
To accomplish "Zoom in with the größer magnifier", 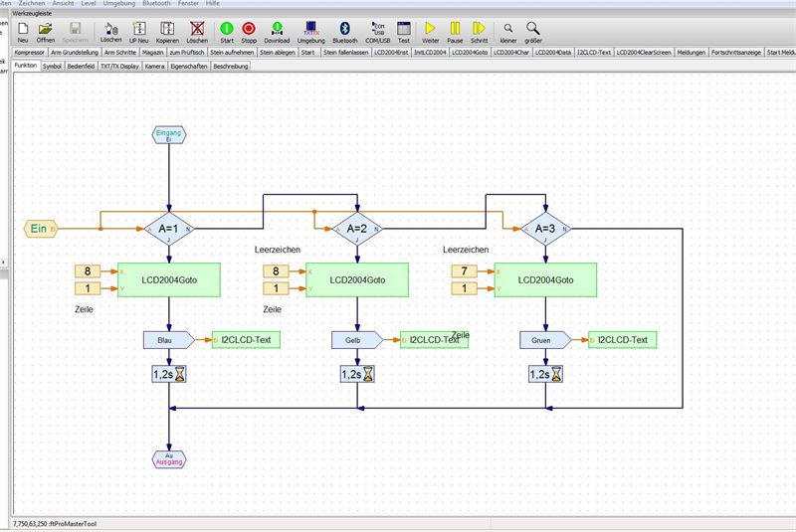I will (533, 32).
